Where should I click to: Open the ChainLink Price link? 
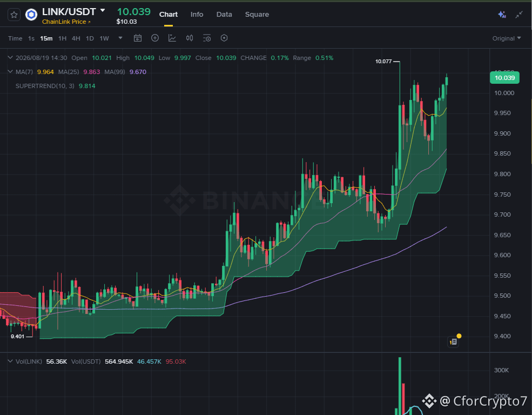[x=66, y=22]
